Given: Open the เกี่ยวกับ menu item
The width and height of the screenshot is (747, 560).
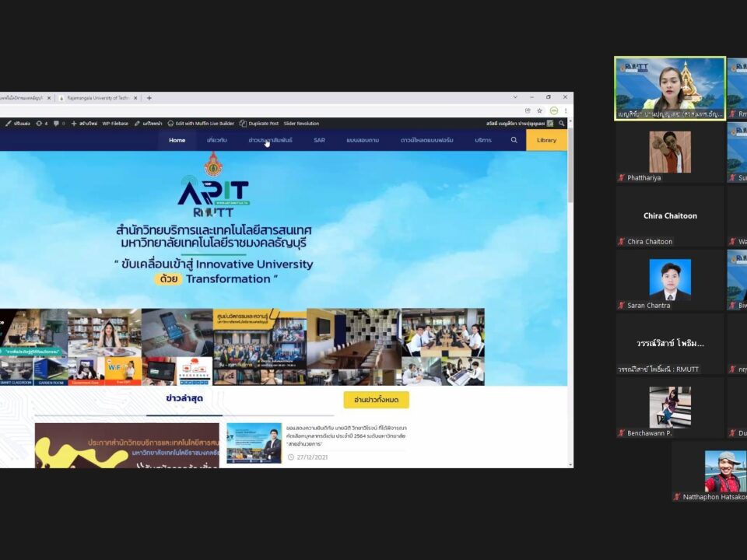Looking at the screenshot, I should [217, 140].
